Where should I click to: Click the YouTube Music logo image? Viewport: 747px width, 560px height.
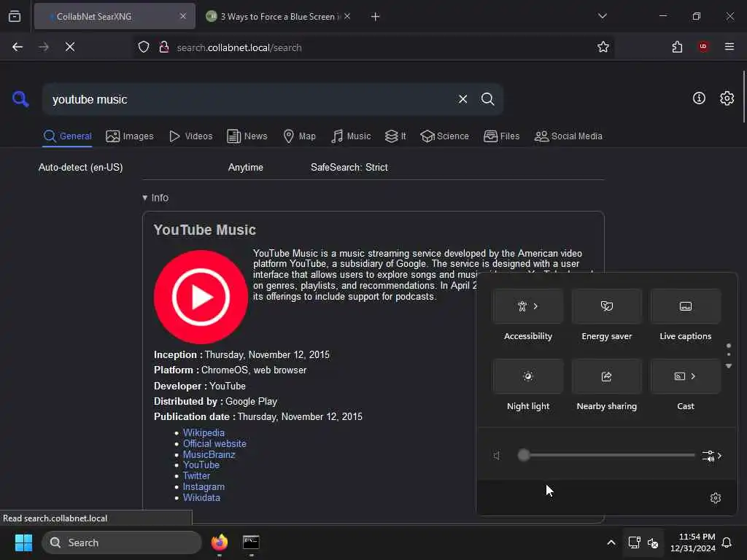tap(201, 297)
